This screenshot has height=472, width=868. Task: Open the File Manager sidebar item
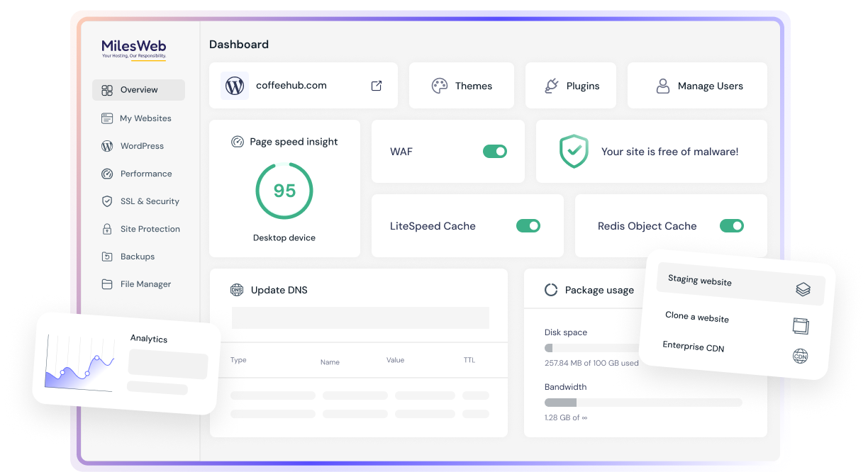point(145,284)
